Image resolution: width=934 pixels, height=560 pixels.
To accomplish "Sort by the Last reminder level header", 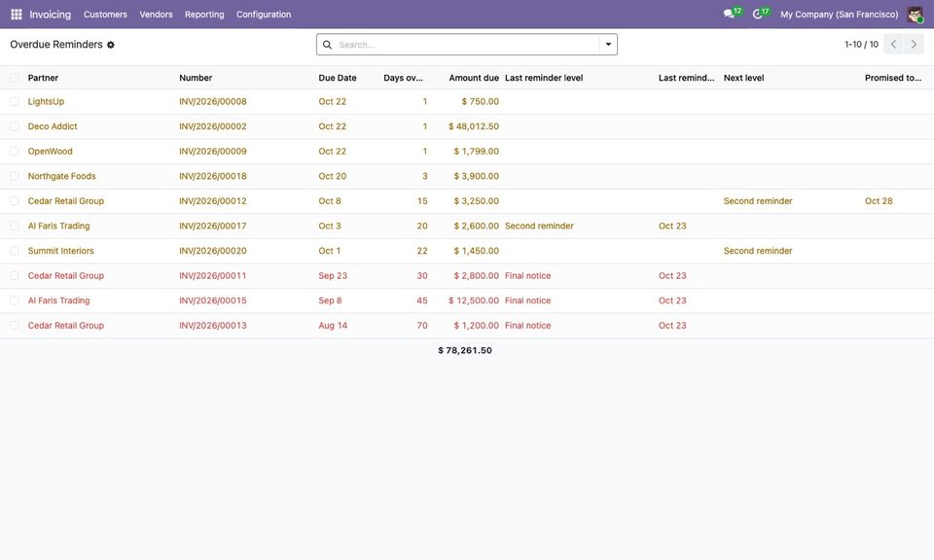I will point(544,78).
